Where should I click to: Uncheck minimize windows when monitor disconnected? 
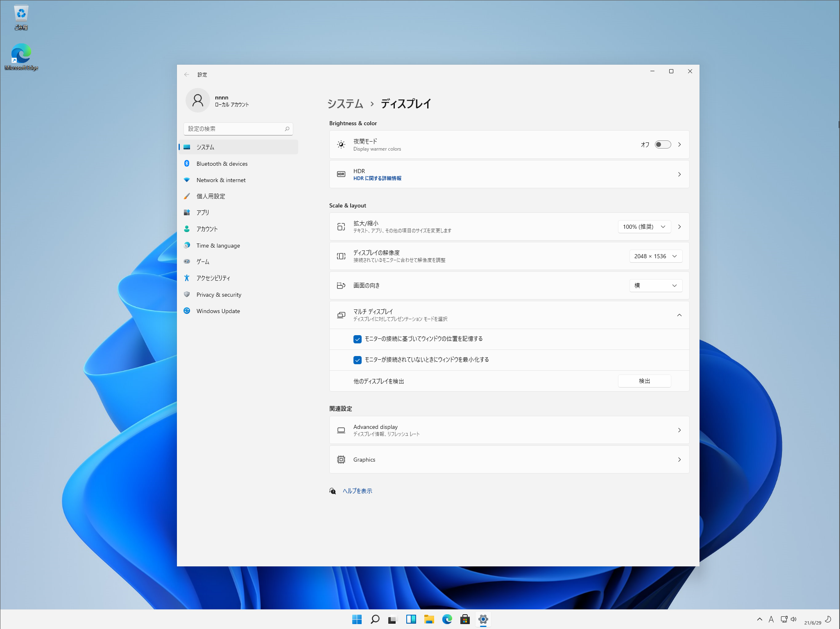pos(358,360)
